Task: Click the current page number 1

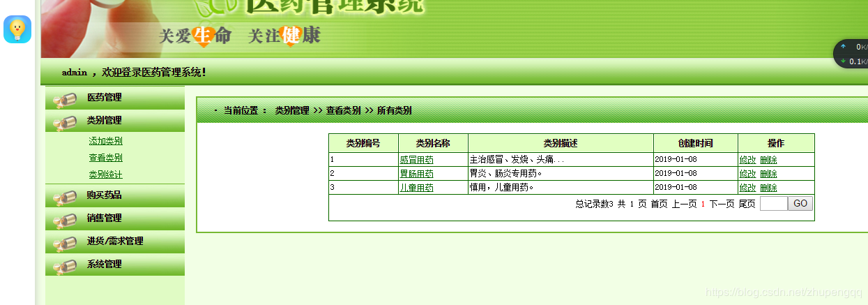Action: tap(703, 204)
